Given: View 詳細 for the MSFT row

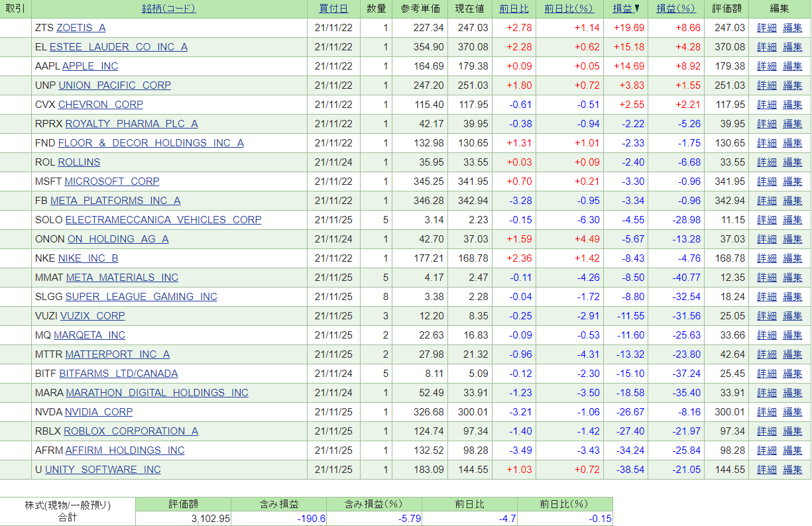Looking at the screenshot, I should tap(767, 182).
